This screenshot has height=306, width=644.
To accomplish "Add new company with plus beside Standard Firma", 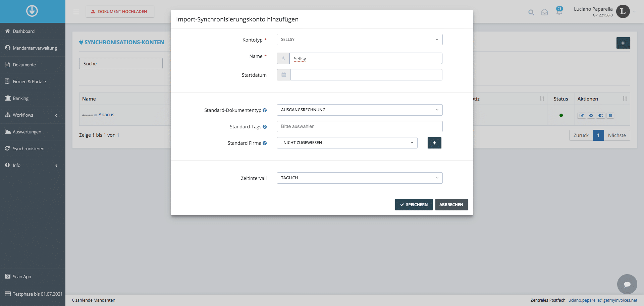I will click(x=434, y=143).
